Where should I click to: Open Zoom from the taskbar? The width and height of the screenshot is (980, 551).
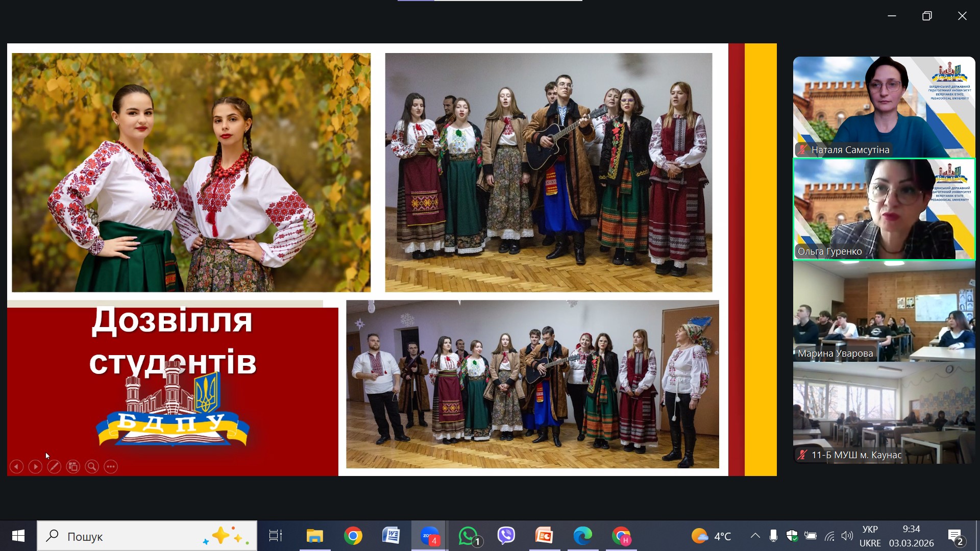click(429, 536)
